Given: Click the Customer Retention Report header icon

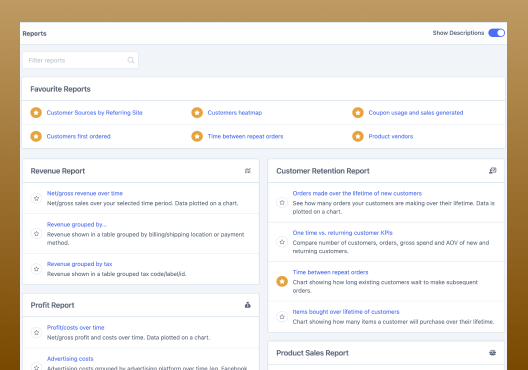Looking at the screenshot, I should tap(493, 171).
